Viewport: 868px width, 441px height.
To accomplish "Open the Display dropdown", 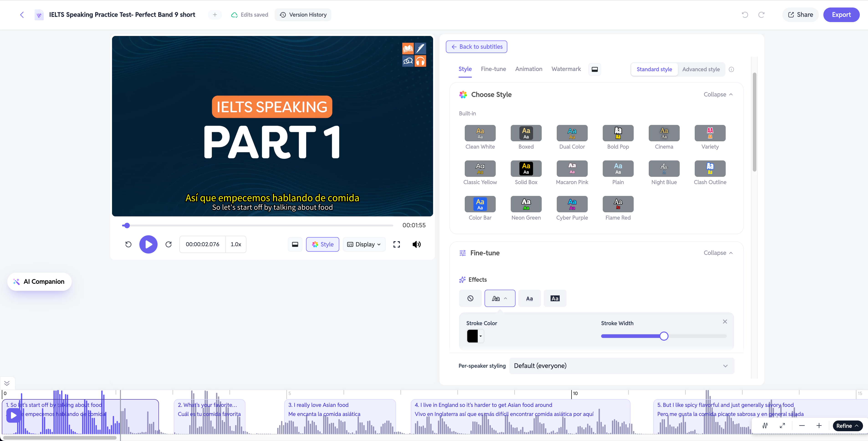I will click(364, 244).
